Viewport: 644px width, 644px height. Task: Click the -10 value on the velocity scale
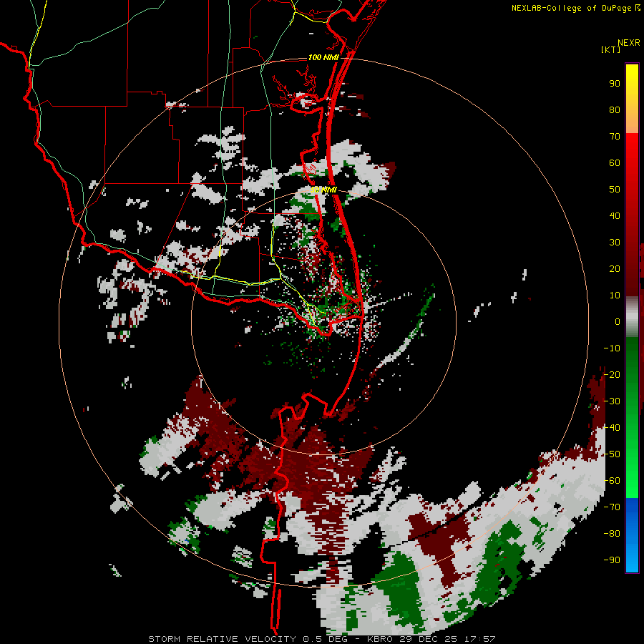pyautogui.click(x=612, y=348)
